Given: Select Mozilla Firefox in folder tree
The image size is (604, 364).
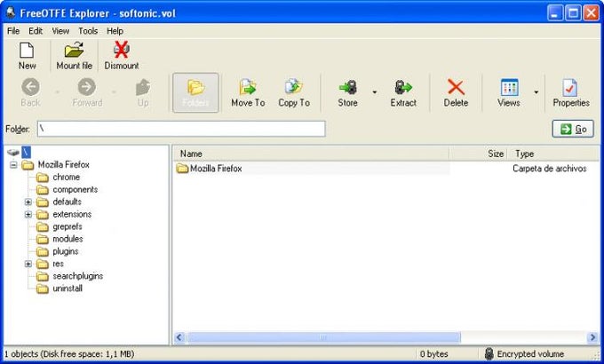Looking at the screenshot, I should point(64,165).
